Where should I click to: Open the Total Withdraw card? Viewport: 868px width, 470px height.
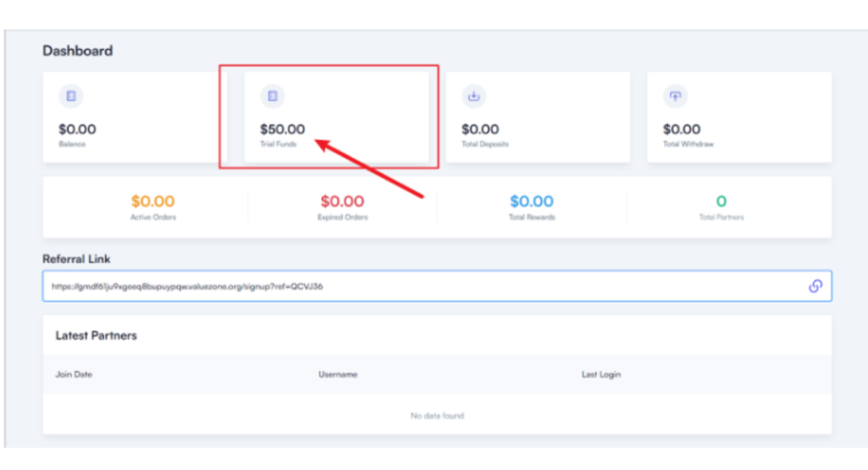pos(739,117)
